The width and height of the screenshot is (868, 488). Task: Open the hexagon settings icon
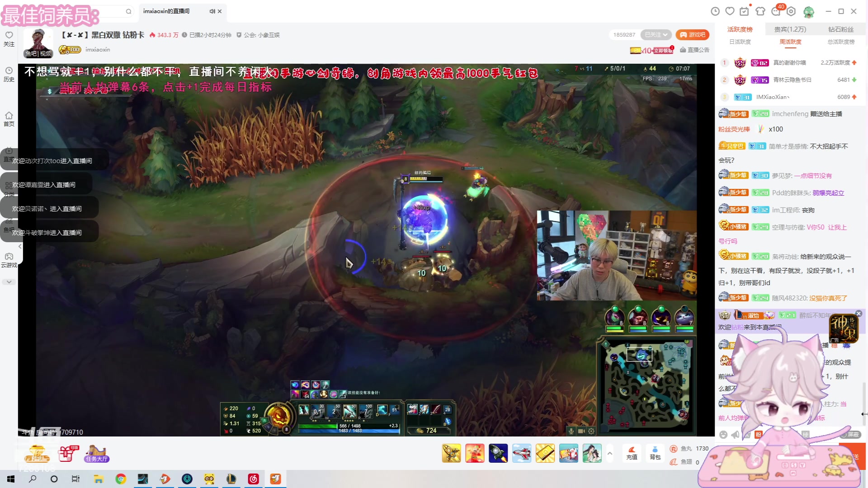click(791, 11)
